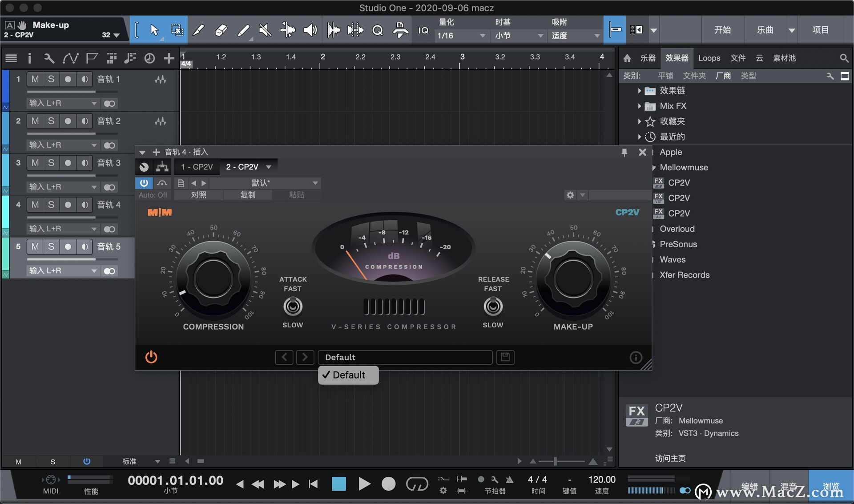The height and width of the screenshot is (504, 854).
Task: Open the 2 - CP2V insert dropdown arrow
Action: point(269,167)
